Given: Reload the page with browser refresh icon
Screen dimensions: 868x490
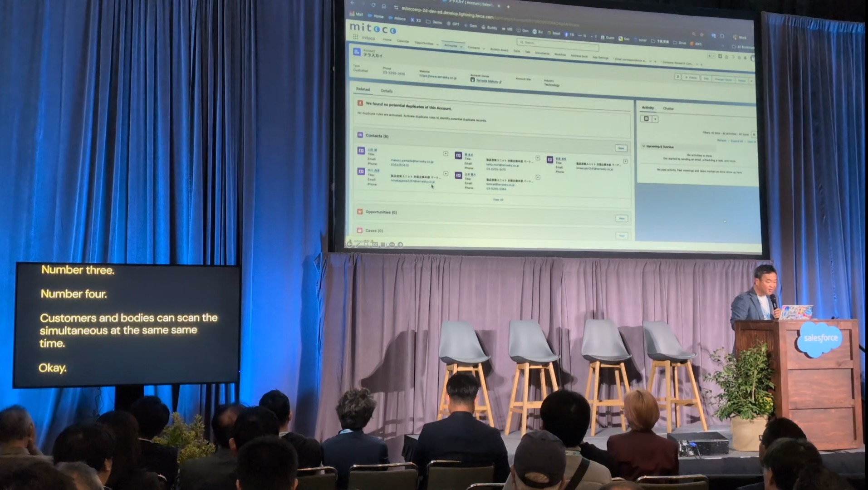Looking at the screenshot, I should 373,5.
